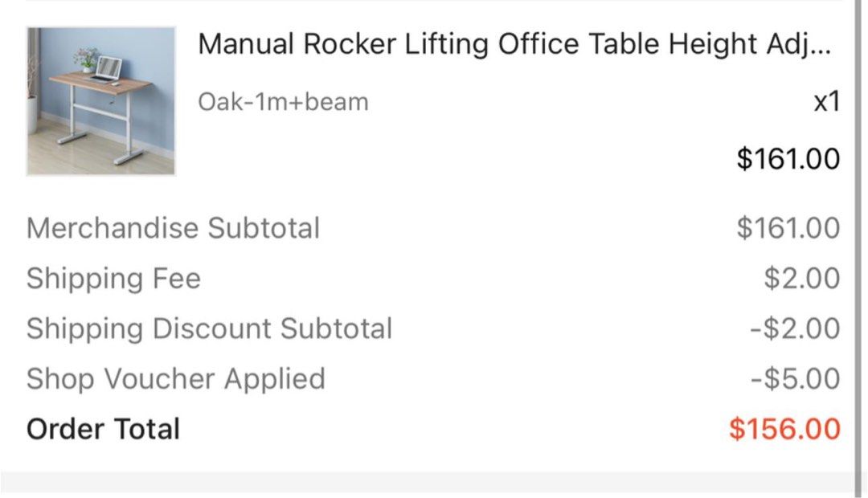Select the Merchandise Subtotal row
Viewport: 868px width, 498px height.
pos(174,228)
